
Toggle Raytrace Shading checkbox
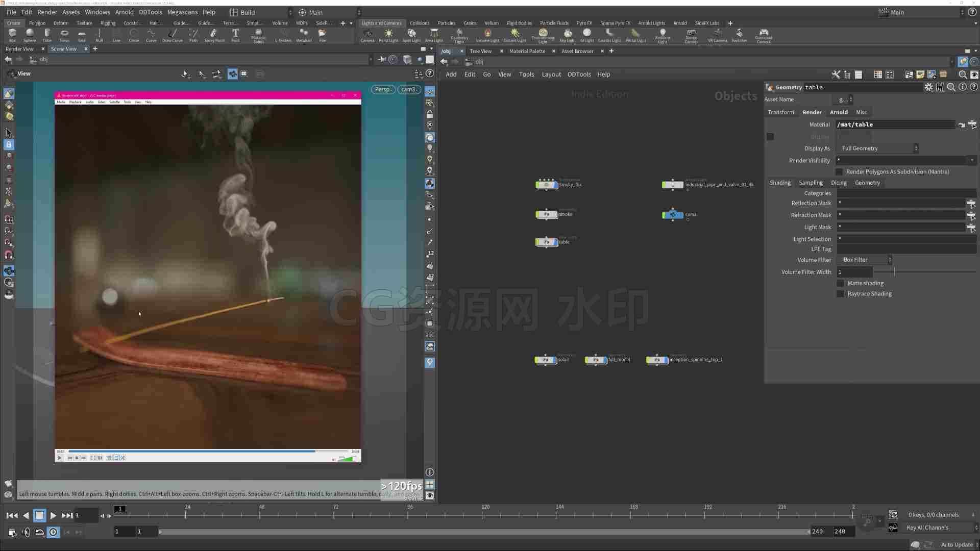click(840, 294)
